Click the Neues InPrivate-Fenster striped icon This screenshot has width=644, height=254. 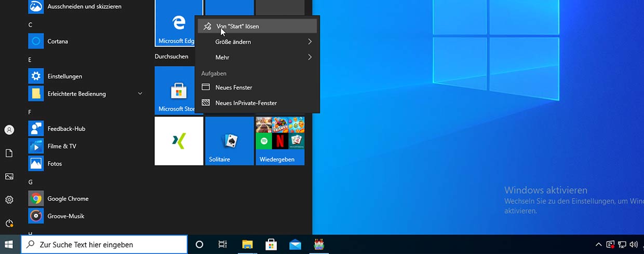tap(206, 103)
